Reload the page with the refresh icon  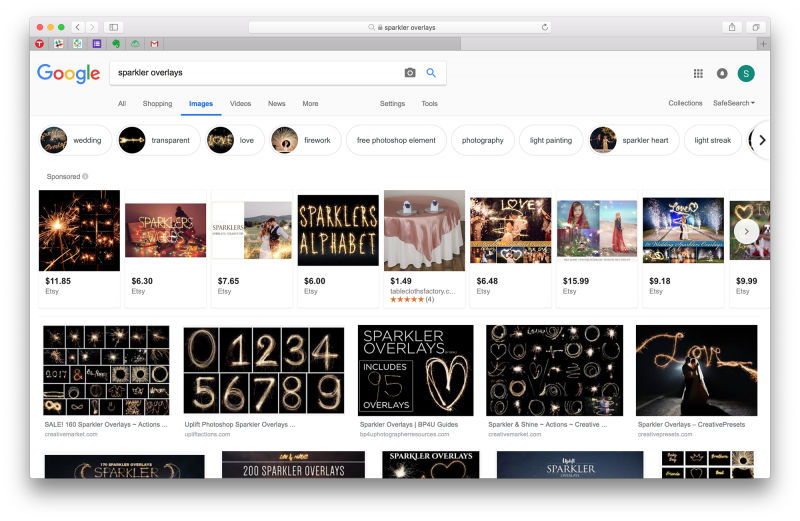(545, 27)
